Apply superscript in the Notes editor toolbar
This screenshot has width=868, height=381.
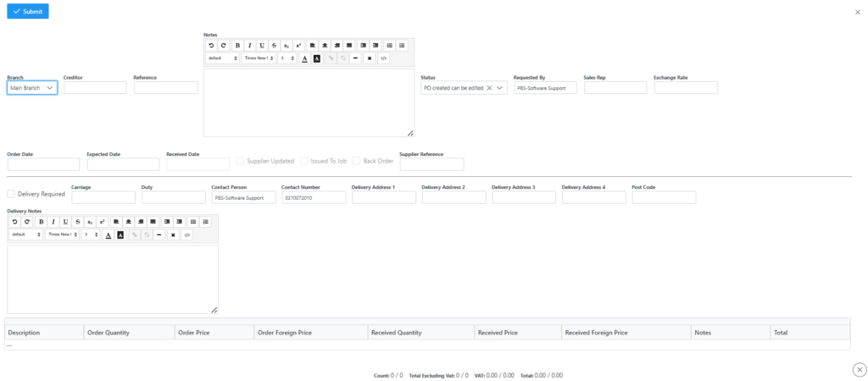pos(298,45)
